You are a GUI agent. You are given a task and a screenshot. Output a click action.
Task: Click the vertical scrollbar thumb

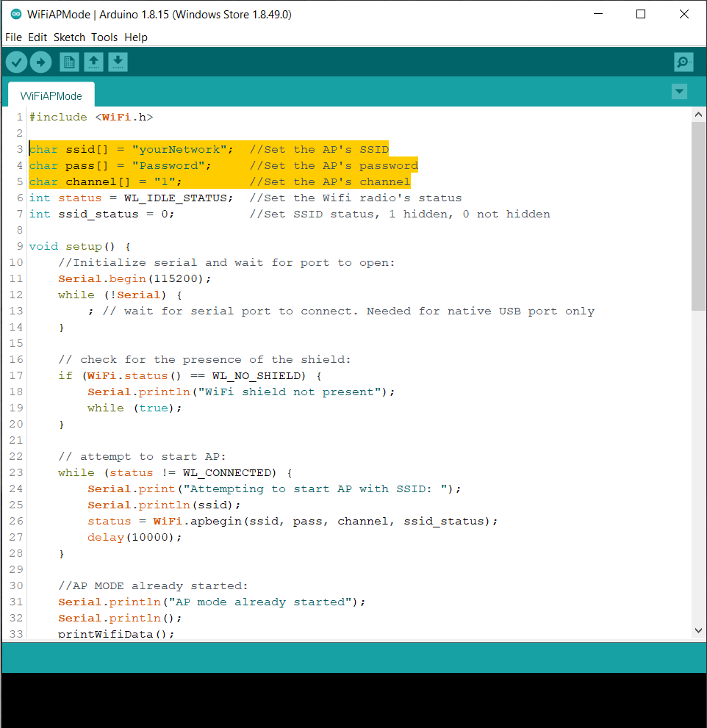click(x=698, y=217)
